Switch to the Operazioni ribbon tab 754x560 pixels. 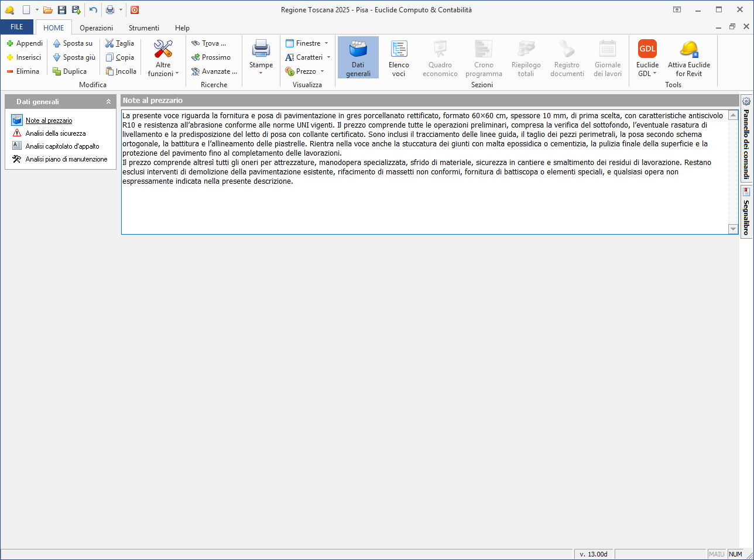[x=96, y=28]
